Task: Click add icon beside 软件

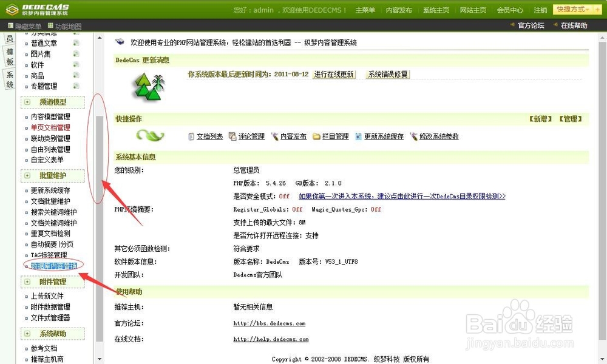Action: point(76,64)
